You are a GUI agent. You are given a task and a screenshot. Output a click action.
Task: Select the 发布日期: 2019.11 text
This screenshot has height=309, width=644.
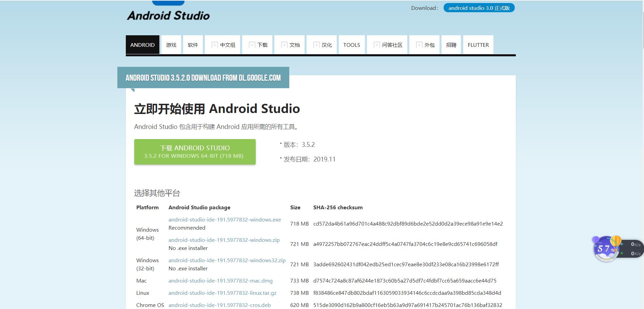(310, 159)
